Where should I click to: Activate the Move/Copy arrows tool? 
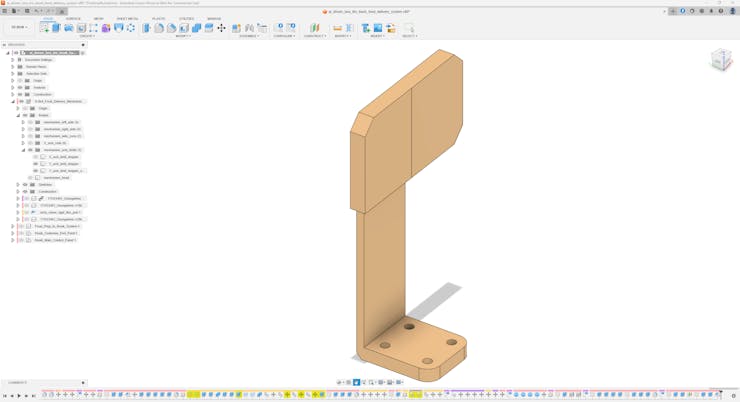[x=221, y=28]
